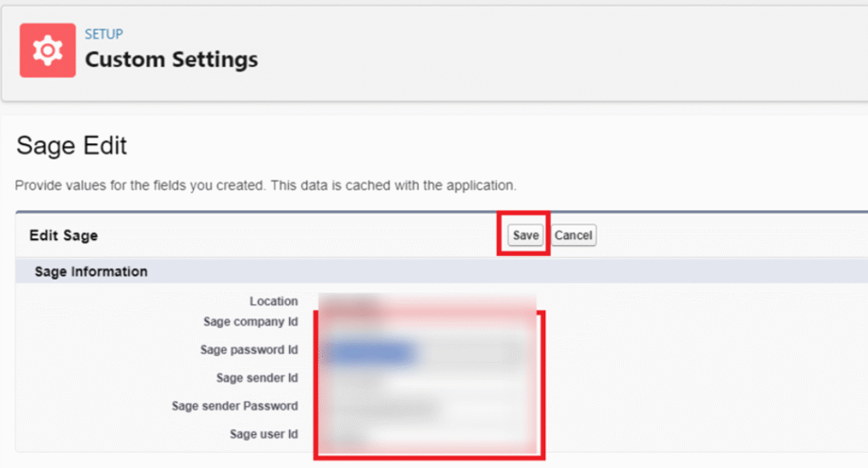
Task: Click the Setup gear icon
Action: [x=47, y=51]
